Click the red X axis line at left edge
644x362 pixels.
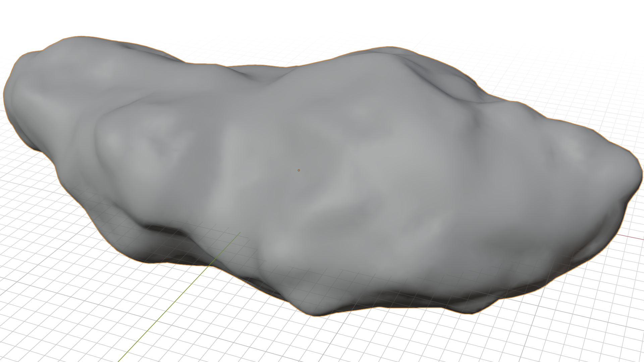point(2,110)
